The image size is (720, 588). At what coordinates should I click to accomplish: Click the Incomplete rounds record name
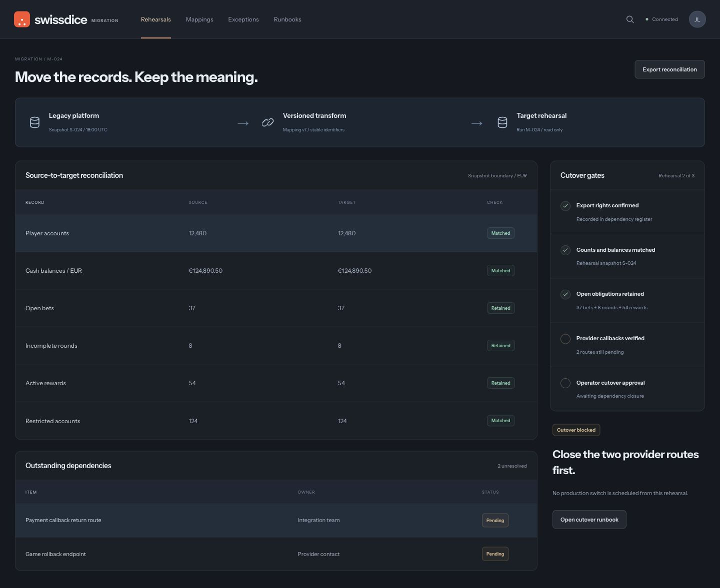coord(51,346)
